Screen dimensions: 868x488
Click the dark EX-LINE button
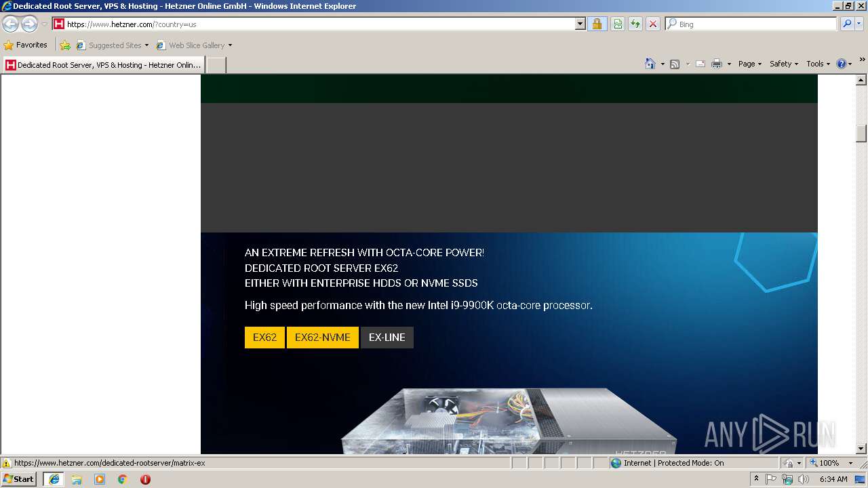tap(387, 338)
